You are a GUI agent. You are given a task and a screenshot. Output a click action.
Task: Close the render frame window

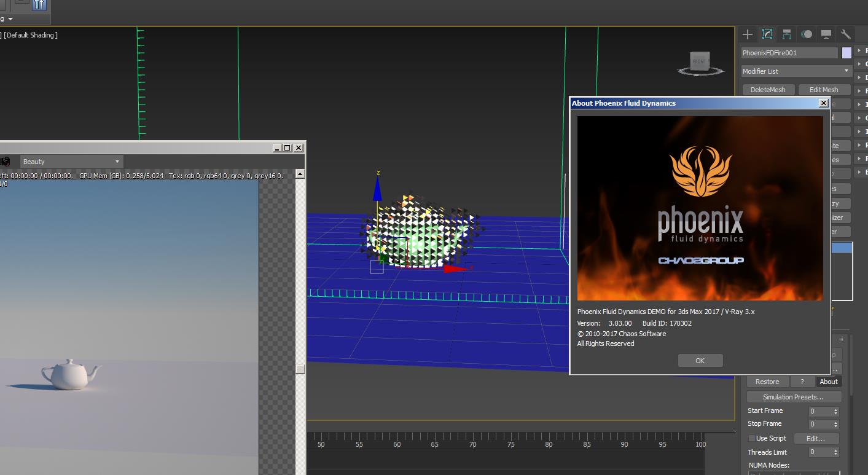tap(299, 147)
